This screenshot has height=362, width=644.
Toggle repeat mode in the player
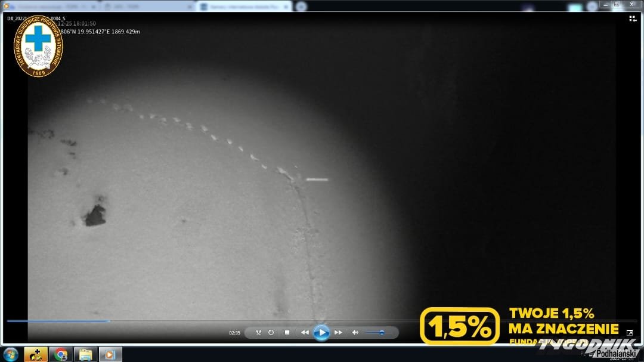point(271,332)
